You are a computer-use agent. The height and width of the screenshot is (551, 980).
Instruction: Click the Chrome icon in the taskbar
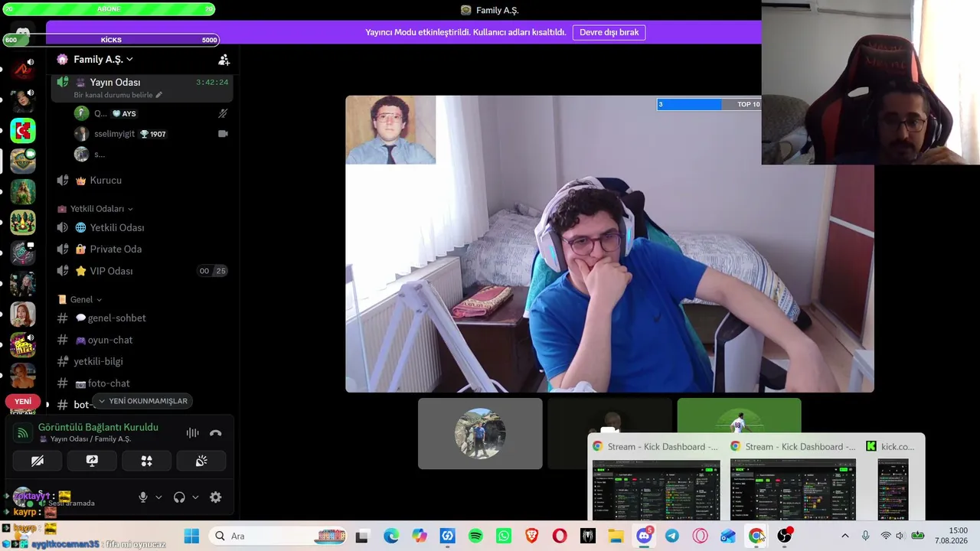756,536
